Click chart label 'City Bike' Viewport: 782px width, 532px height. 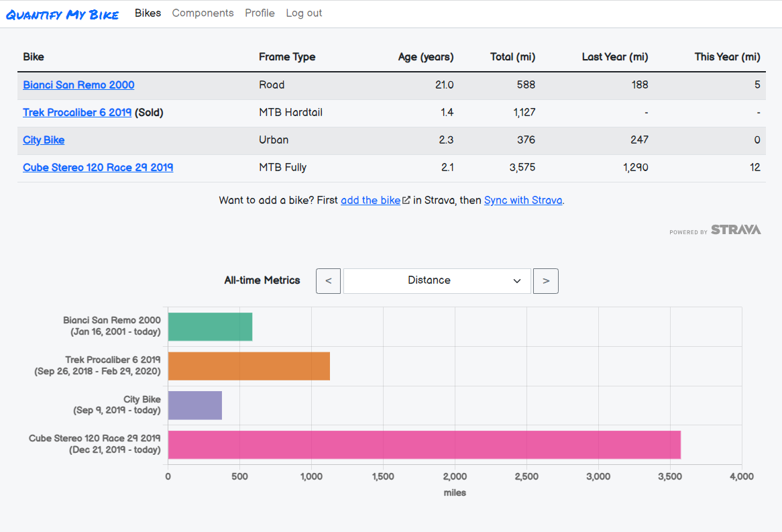(142, 399)
